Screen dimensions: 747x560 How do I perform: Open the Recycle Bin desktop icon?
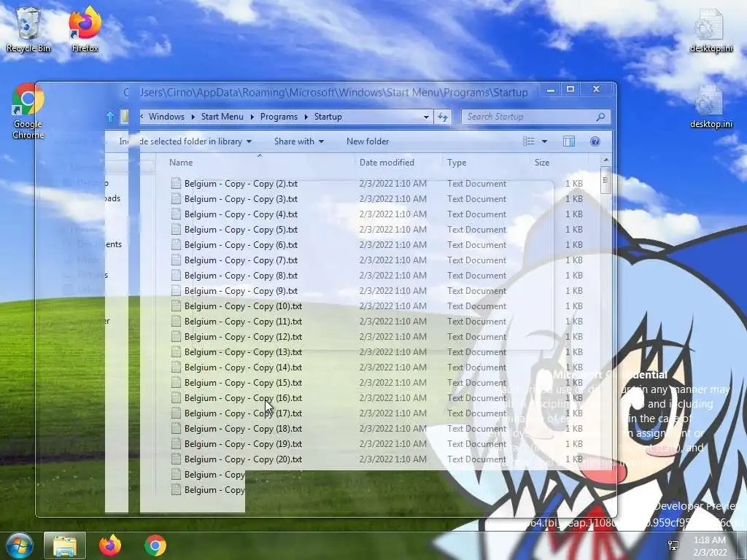28,29
